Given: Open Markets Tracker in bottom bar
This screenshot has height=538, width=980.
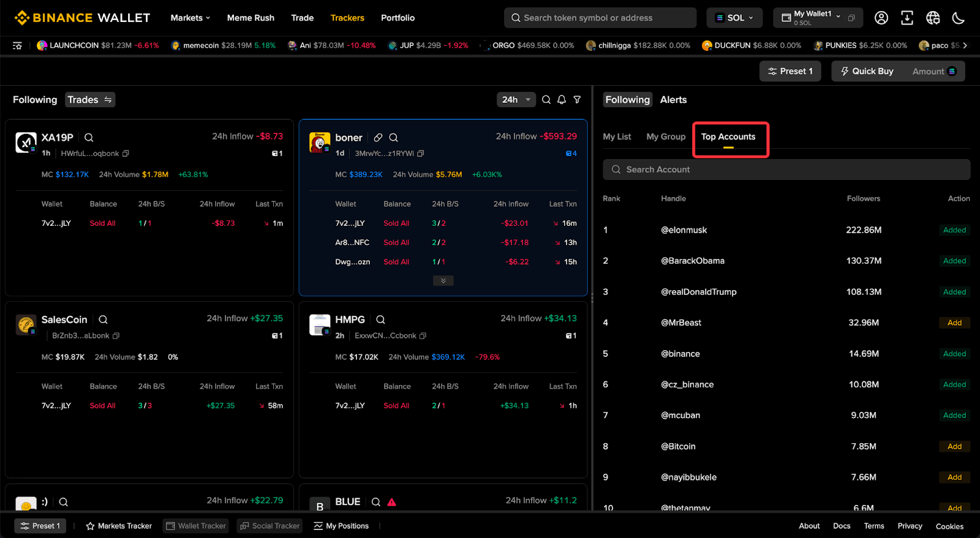Looking at the screenshot, I should click(119, 526).
